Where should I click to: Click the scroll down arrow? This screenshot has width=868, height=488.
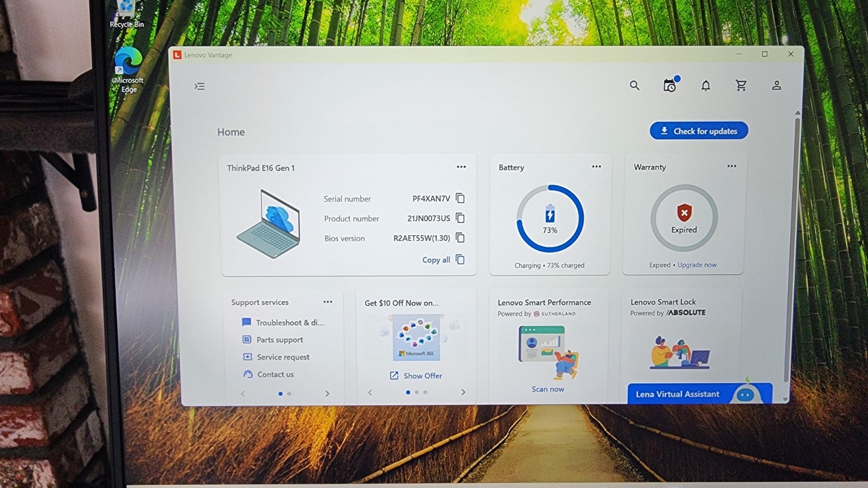(785, 399)
